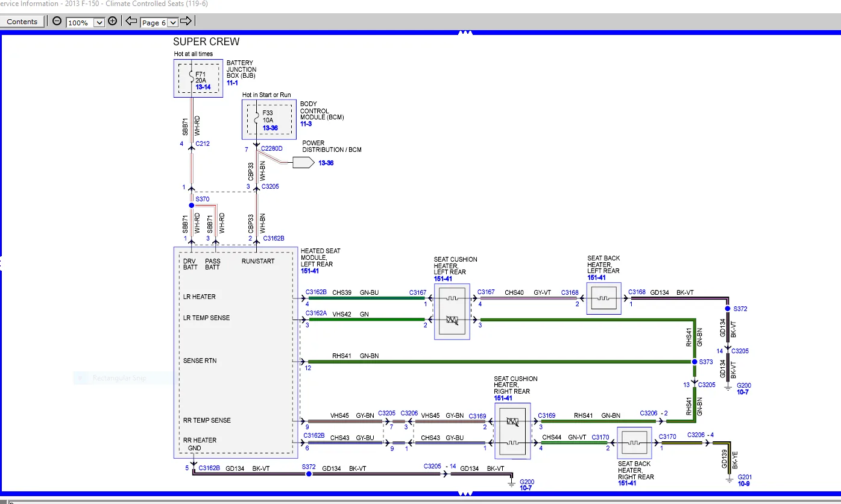
Task: Click the G201 ground label
Action: click(x=745, y=477)
